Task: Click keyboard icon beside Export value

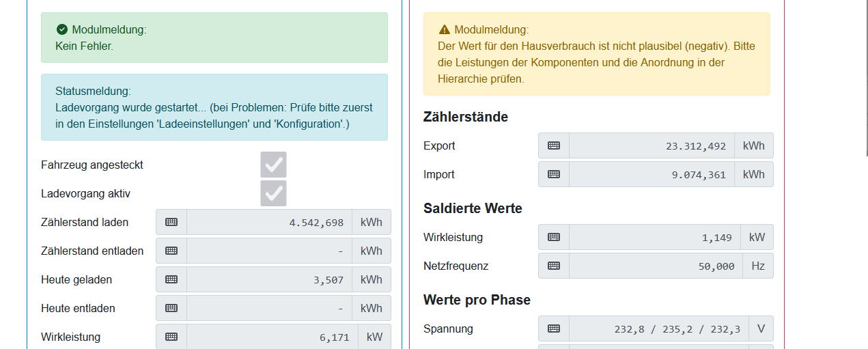Action: 554,145
